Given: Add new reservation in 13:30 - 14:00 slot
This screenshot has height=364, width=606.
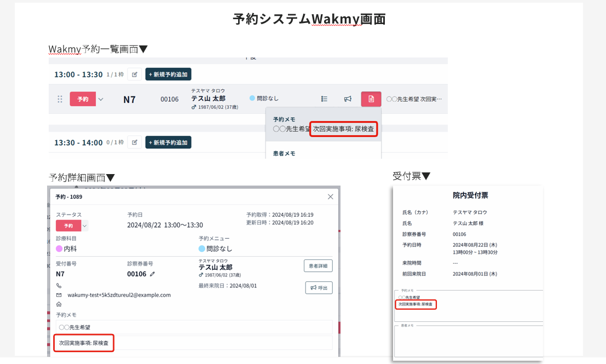Looking at the screenshot, I should 168,142.
